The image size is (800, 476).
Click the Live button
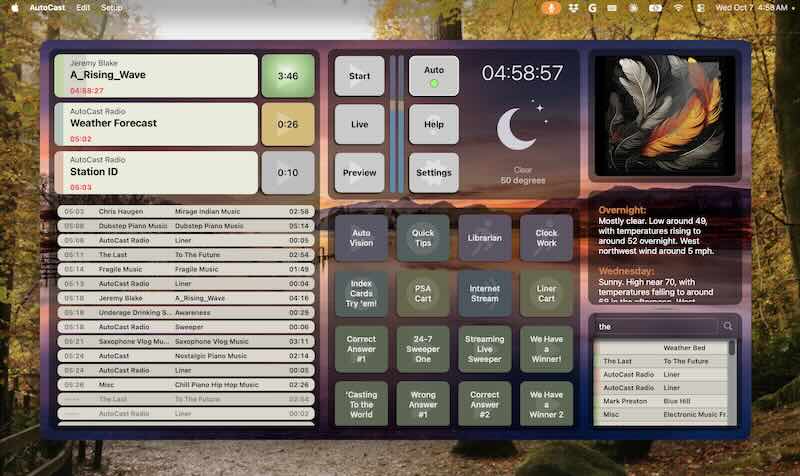[x=359, y=124]
